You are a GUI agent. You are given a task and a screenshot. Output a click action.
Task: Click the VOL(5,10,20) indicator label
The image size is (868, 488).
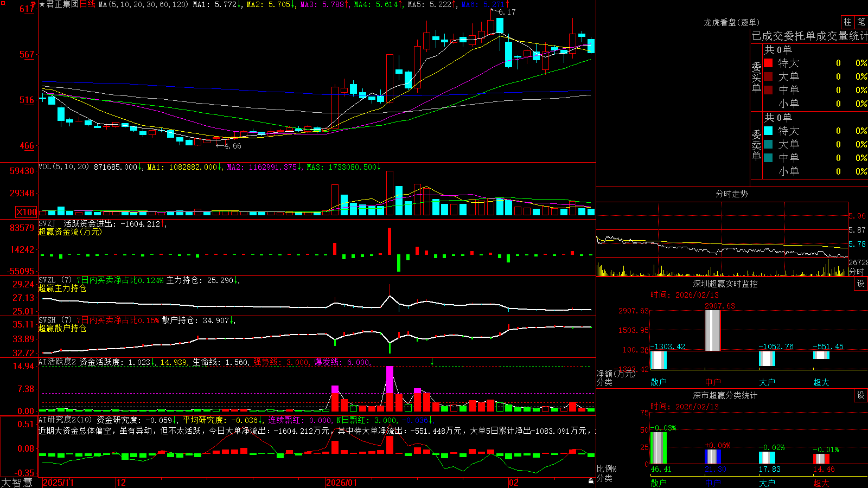(x=63, y=166)
